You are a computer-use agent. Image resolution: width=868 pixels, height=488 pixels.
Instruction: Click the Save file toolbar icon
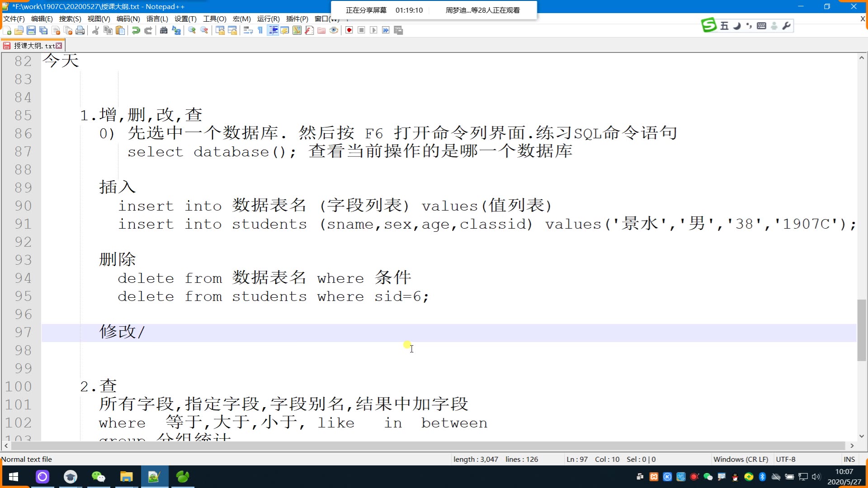(x=31, y=30)
